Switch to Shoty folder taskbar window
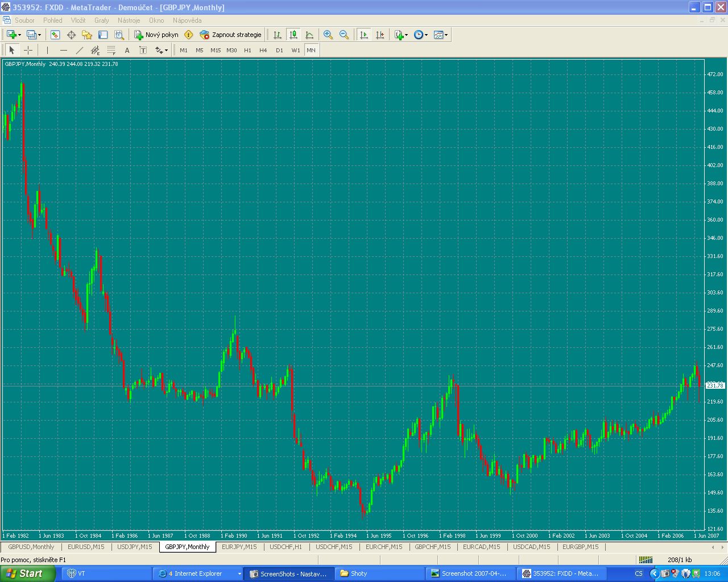 379,573
